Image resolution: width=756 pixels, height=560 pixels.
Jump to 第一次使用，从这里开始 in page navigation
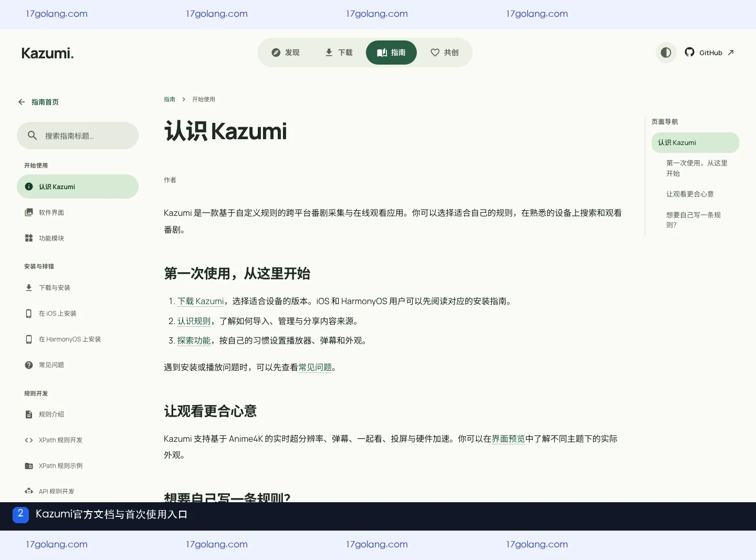tap(697, 168)
